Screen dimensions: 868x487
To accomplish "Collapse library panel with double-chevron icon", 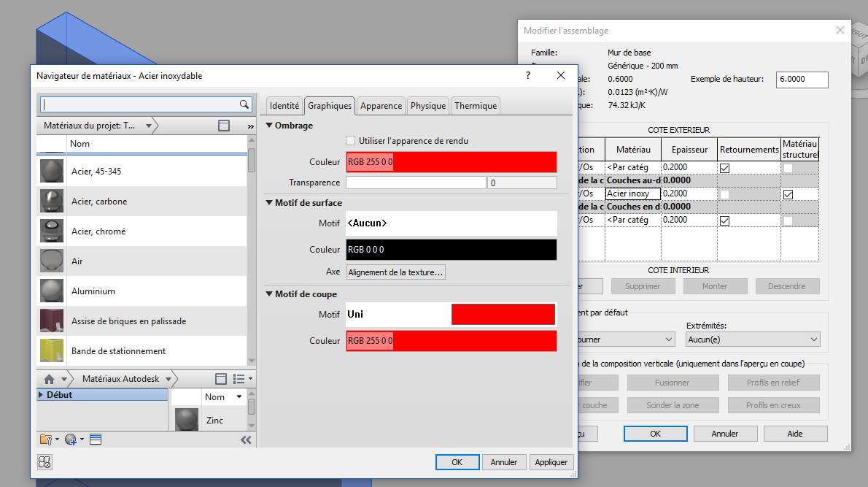I will (246, 440).
